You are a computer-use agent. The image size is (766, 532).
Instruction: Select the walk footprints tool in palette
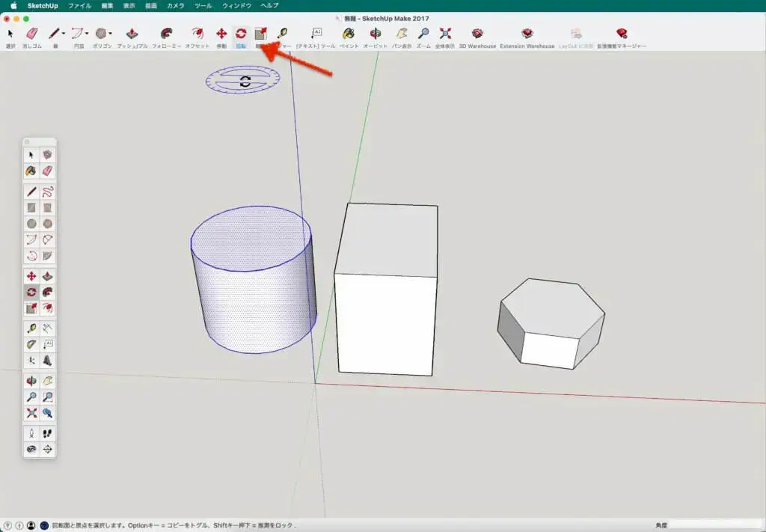tap(47, 434)
